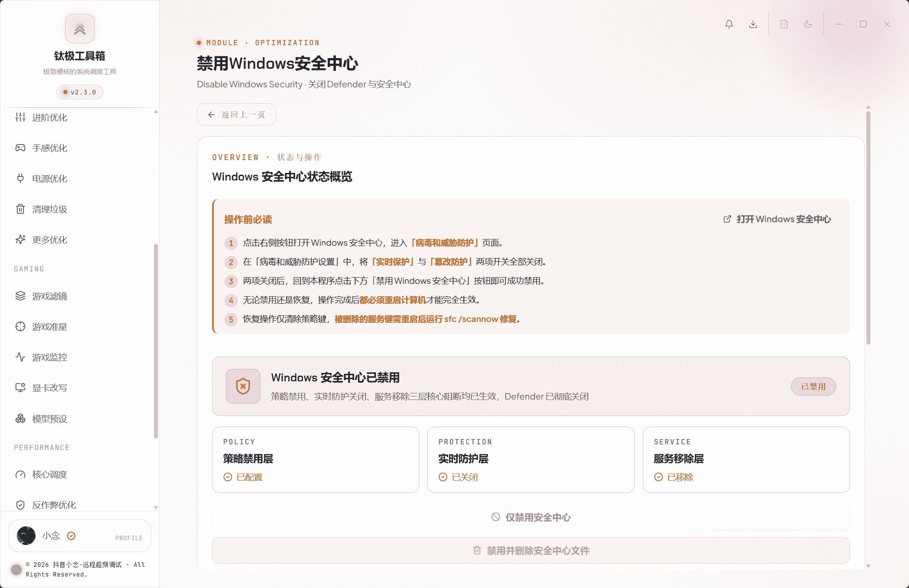Click the 模型预设 cubes icon
Screen dimensions: 909x588
pyautogui.click(x=20, y=419)
